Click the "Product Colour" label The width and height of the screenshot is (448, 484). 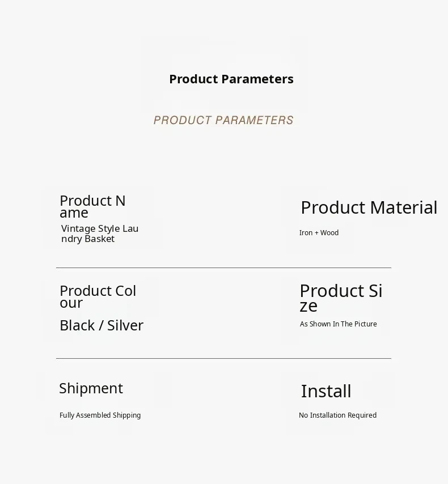98,296
